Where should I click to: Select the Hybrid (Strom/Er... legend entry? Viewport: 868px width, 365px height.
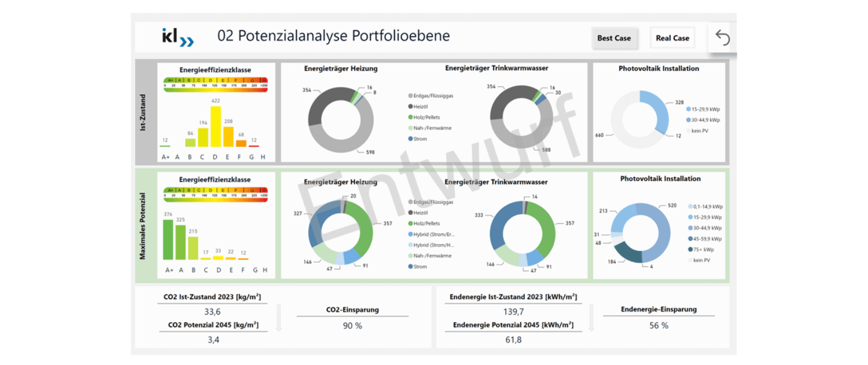pyautogui.click(x=433, y=234)
